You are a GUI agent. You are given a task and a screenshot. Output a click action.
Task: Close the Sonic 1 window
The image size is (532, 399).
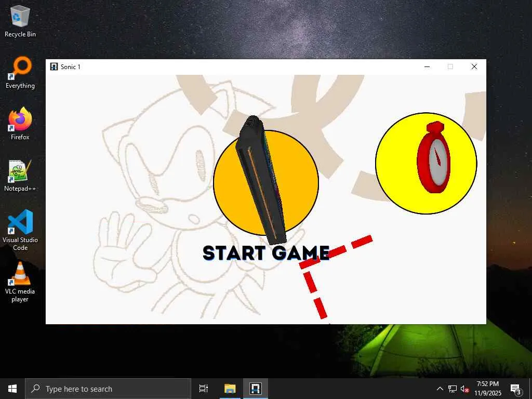[474, 66]
